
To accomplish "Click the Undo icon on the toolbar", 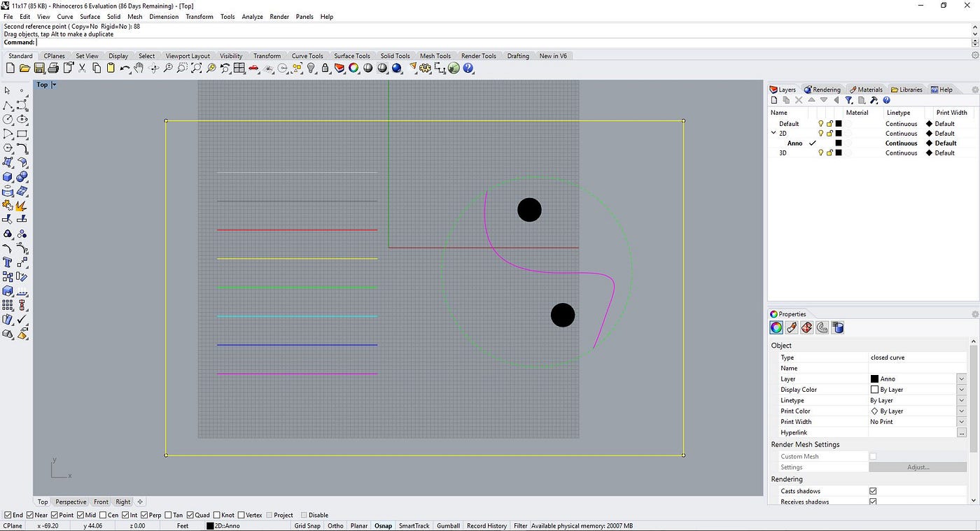I will point(125,68).
